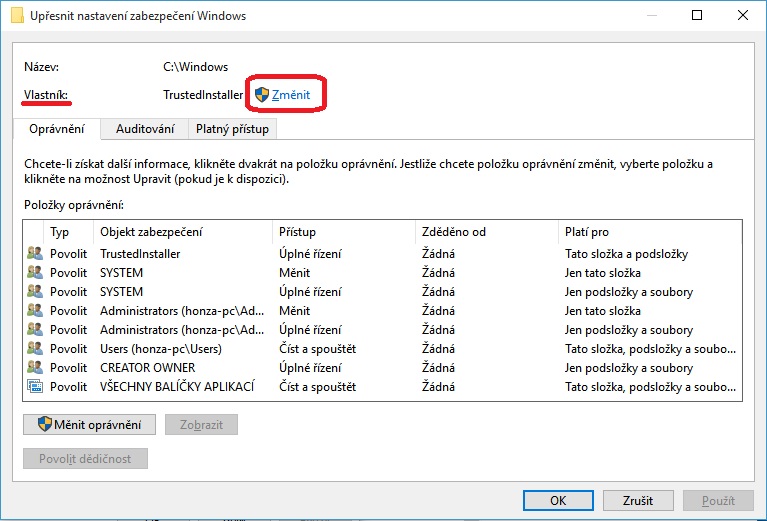Sort by the Platí pro column header
The image size is (767, 521).
coord(650,232)
